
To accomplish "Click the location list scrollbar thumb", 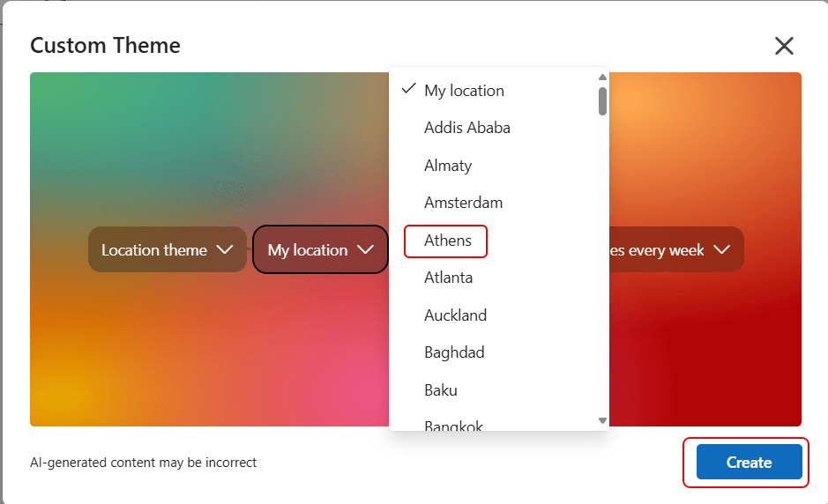I will pos(603,100).
